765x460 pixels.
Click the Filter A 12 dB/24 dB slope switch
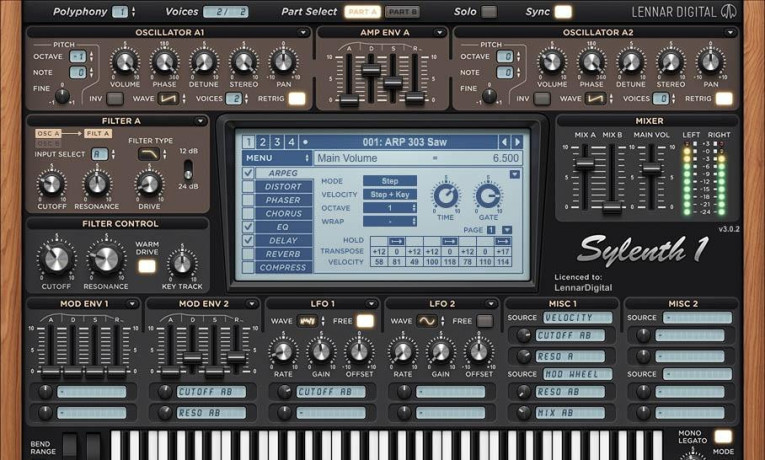click(188, 169)
